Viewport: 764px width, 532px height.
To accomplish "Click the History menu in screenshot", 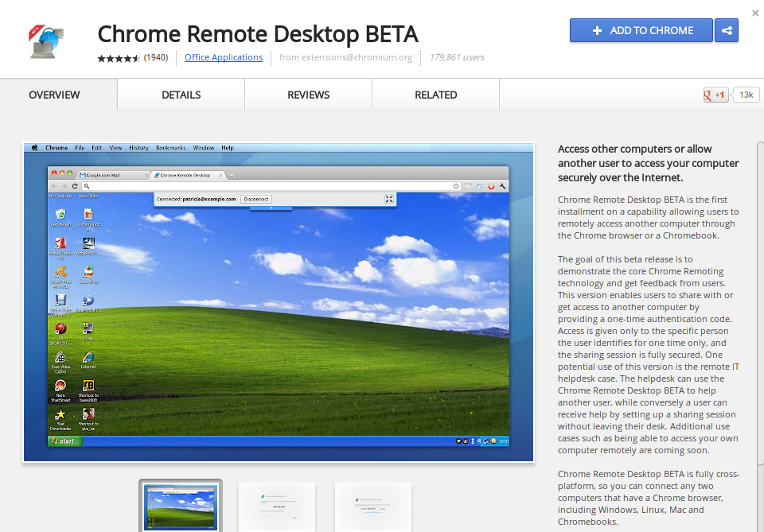I will coord(138,148).
